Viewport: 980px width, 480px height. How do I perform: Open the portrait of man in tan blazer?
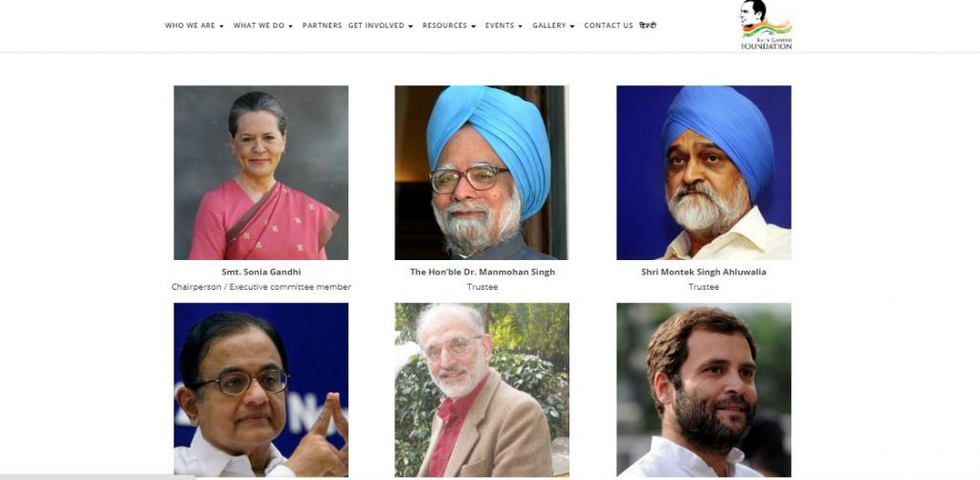[x=482, y=390]
